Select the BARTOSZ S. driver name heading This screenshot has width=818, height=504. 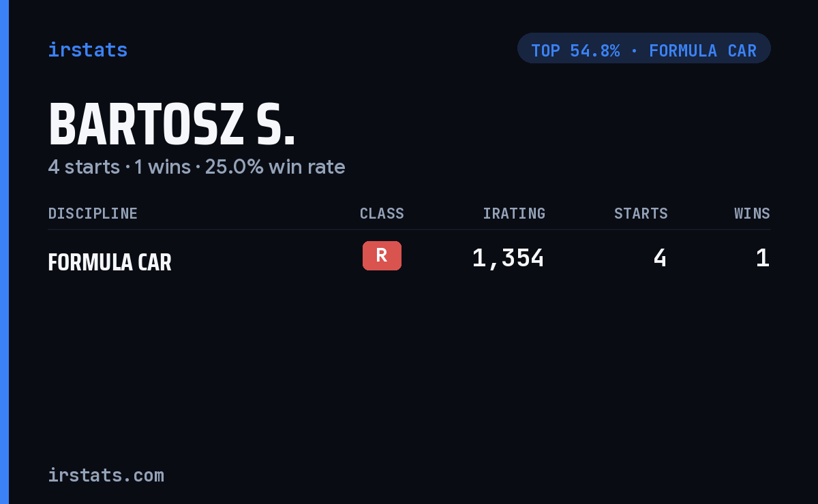point(172,125)
